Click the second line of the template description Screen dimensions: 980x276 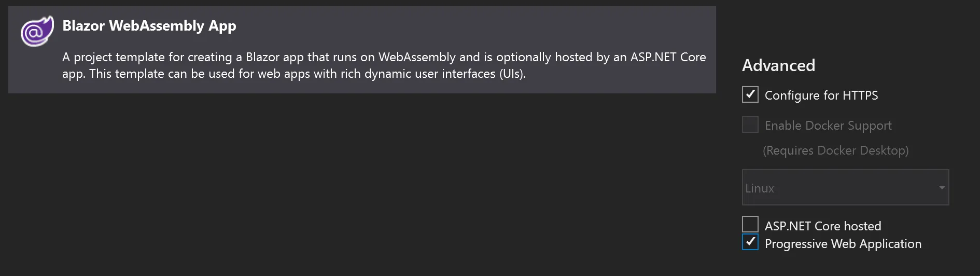tap(293, 74)
